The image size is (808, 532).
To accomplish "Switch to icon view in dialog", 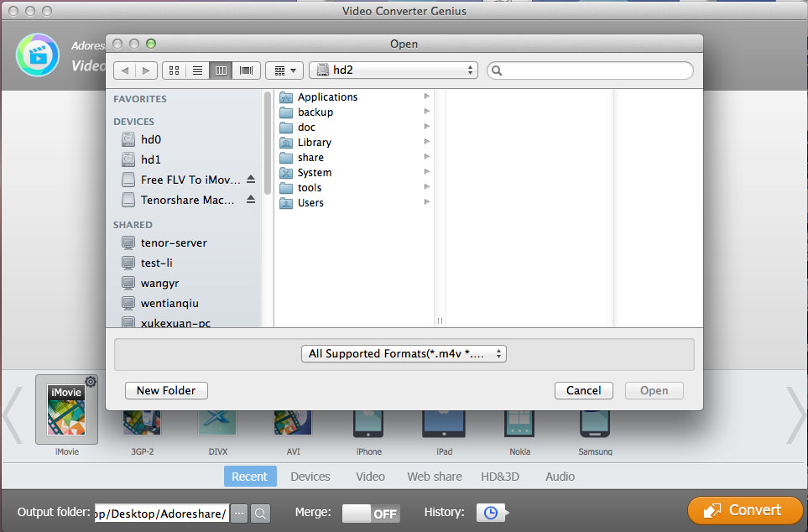I will click(175, 70).
